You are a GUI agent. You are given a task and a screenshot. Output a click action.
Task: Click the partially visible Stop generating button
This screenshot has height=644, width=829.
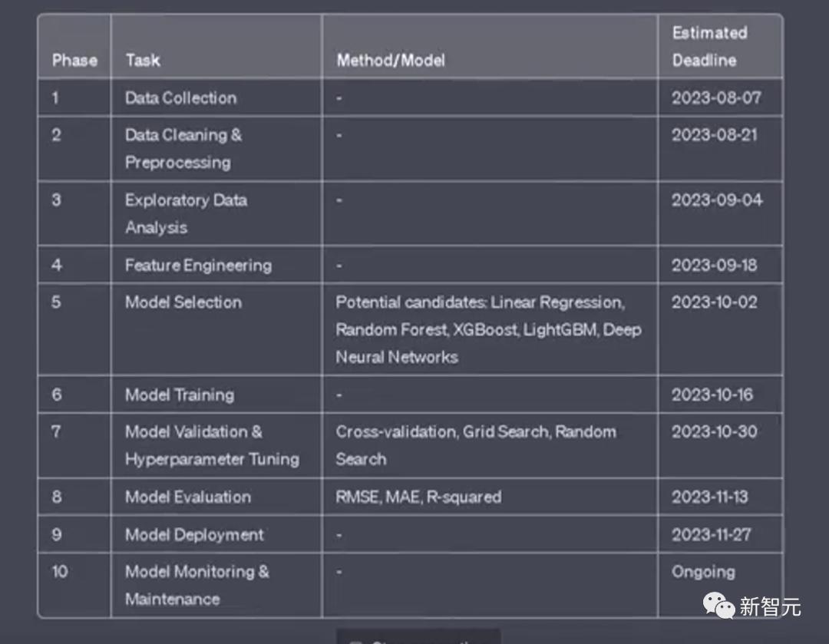418,638
